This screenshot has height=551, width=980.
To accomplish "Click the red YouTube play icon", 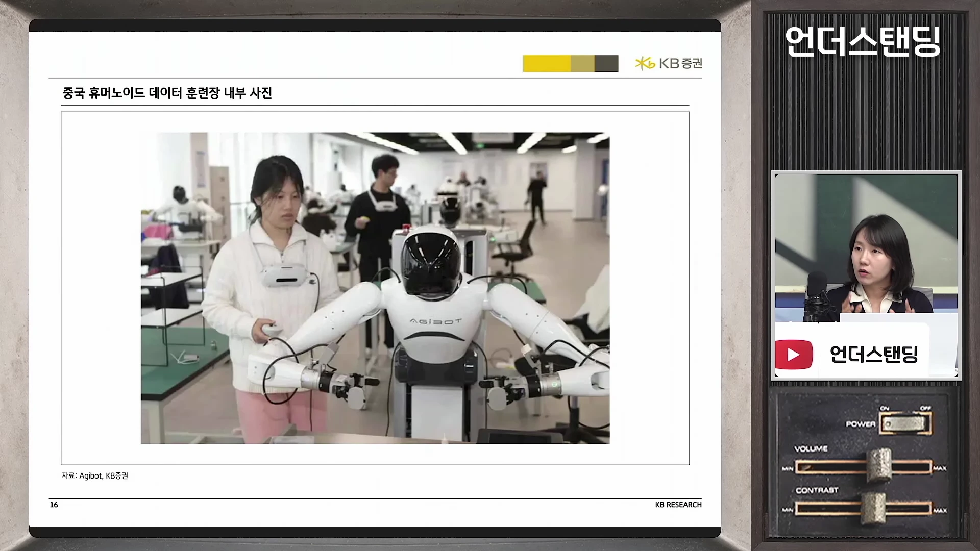I will [x=794, y=354].
